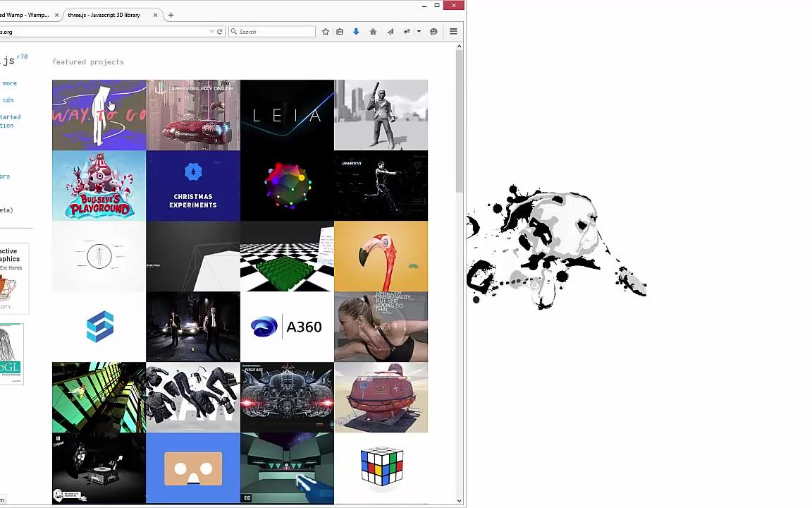Open a new tab with the plus button
Screen dimensions: 812x508
tap(171, 15)
